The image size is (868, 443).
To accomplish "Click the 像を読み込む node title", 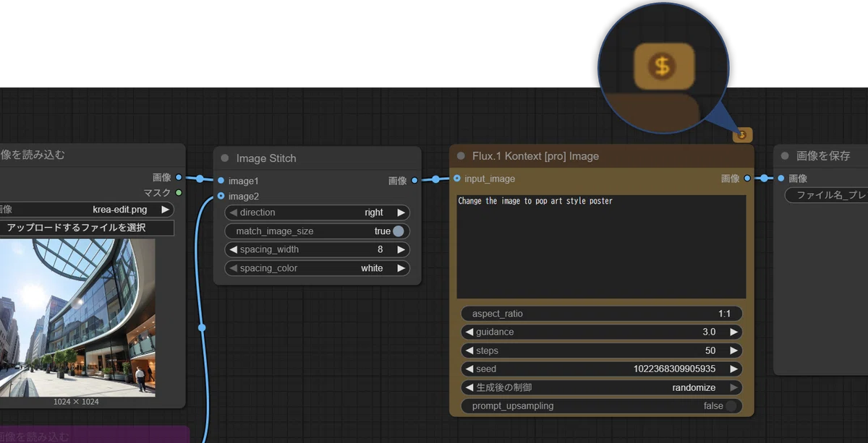I will pos(33,154).
